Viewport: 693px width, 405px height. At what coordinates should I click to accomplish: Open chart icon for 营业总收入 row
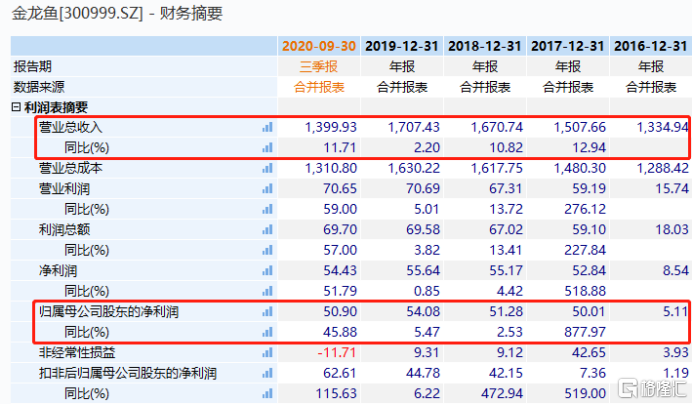click(267, 127)
